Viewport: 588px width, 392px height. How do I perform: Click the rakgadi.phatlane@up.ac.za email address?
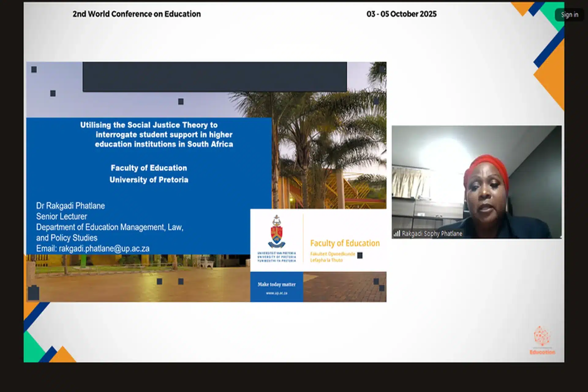104,249
